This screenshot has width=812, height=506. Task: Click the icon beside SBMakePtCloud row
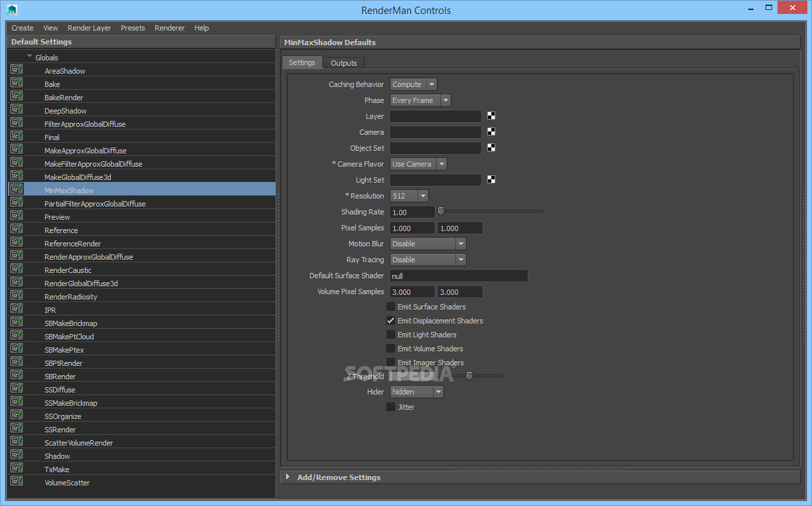tap(17, 335)
